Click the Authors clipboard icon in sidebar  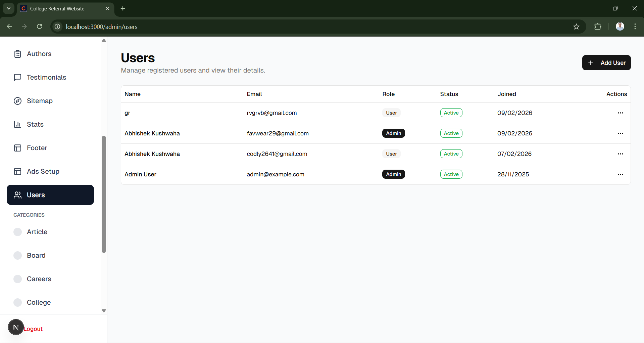pyautogui.click(x=17, y=54)
